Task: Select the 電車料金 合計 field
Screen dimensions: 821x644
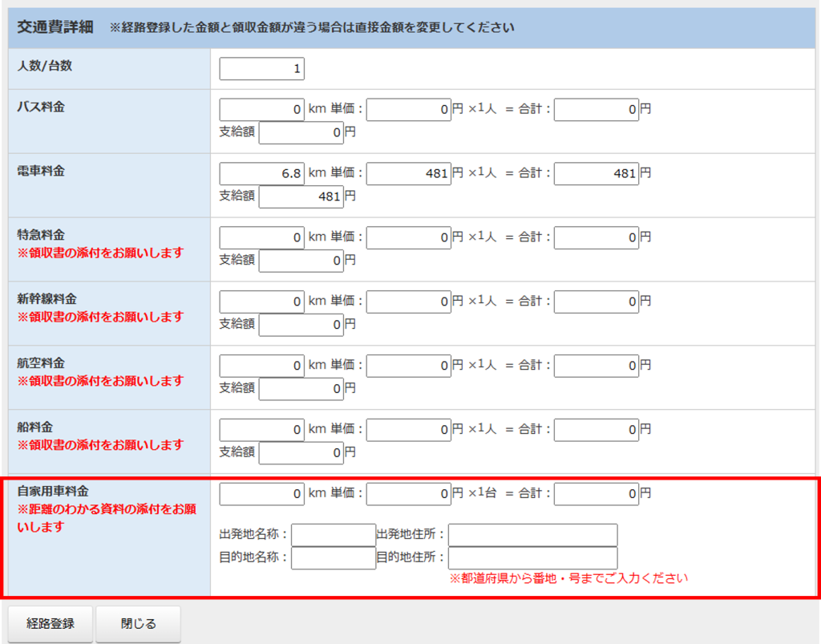Action: [597, 173]
